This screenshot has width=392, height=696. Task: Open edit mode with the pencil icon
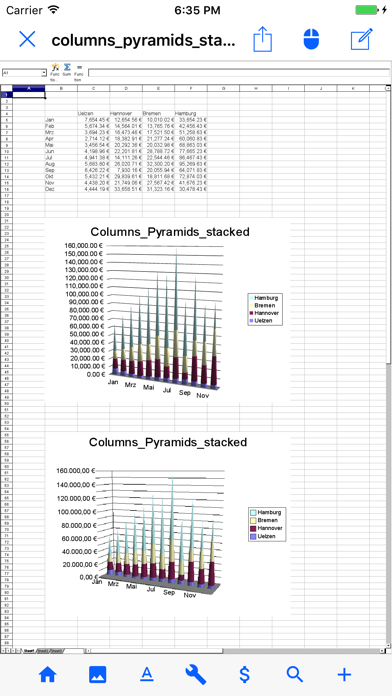[x=362, y=39]
